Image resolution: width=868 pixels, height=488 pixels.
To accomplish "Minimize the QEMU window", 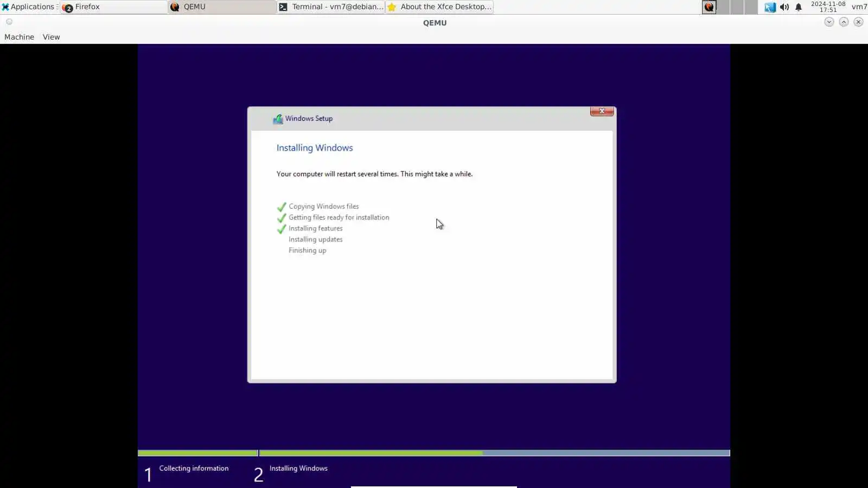I will (x=829, y=22).
